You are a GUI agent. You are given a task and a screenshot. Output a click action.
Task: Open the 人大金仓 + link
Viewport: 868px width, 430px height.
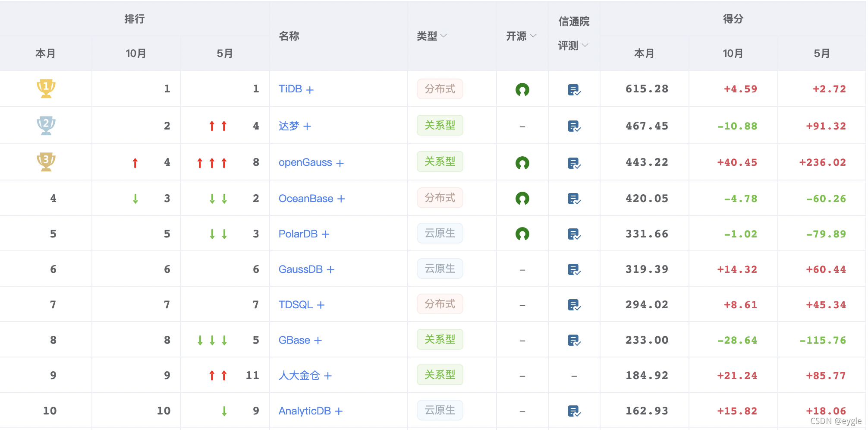(305, 376)
